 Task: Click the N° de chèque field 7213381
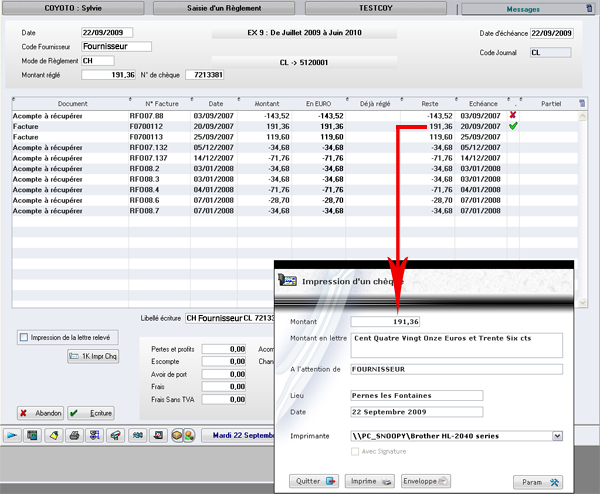pyautogui.click(x=204, y=75)
